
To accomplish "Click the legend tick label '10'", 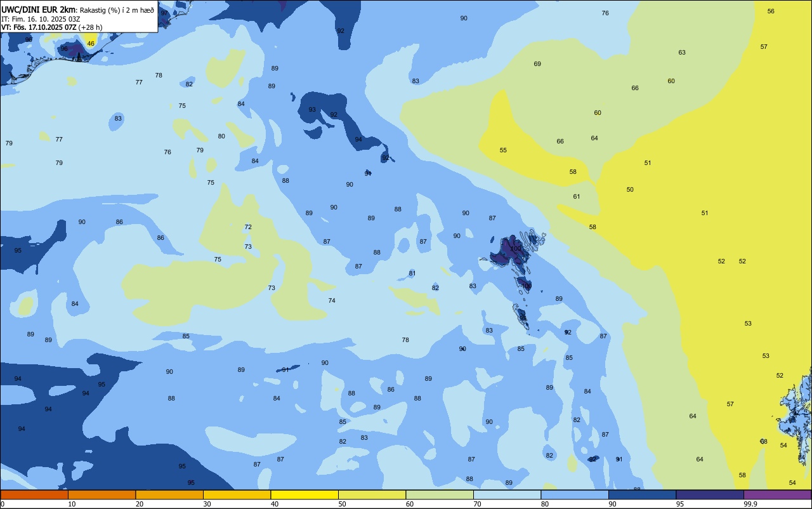I will point(72,504).
